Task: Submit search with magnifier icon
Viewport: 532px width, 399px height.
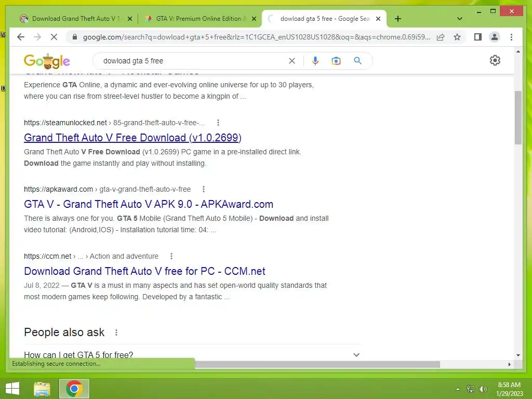Action: [x=357, y=61]
